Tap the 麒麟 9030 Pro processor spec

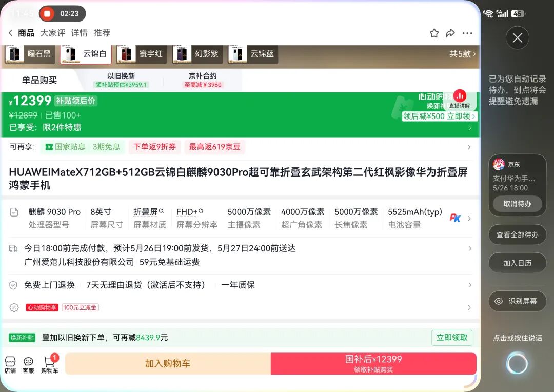click(54, 218)
